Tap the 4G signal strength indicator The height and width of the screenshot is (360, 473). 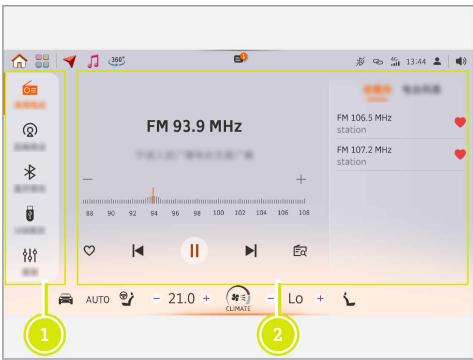click(x=395, y=61)
